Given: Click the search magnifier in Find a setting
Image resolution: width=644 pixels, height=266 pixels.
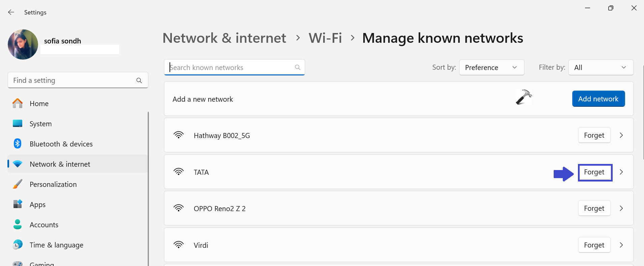Looking at the screenshot, I should tap(139, 80).
